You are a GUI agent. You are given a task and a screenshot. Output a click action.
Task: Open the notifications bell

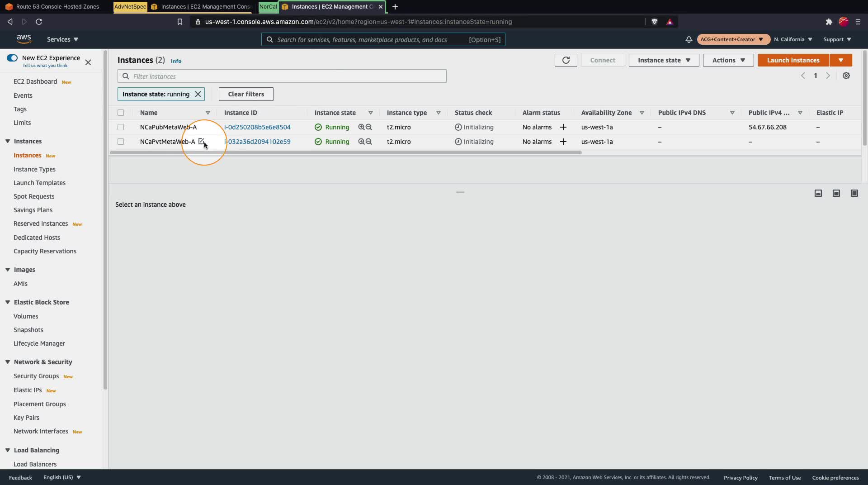point(689,39)
